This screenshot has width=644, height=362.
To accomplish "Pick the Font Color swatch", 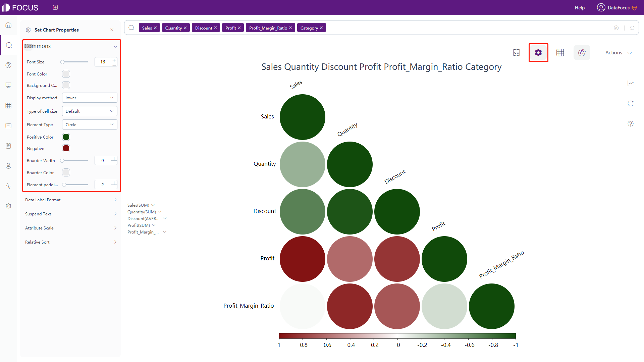I will (x=66, y=74).
